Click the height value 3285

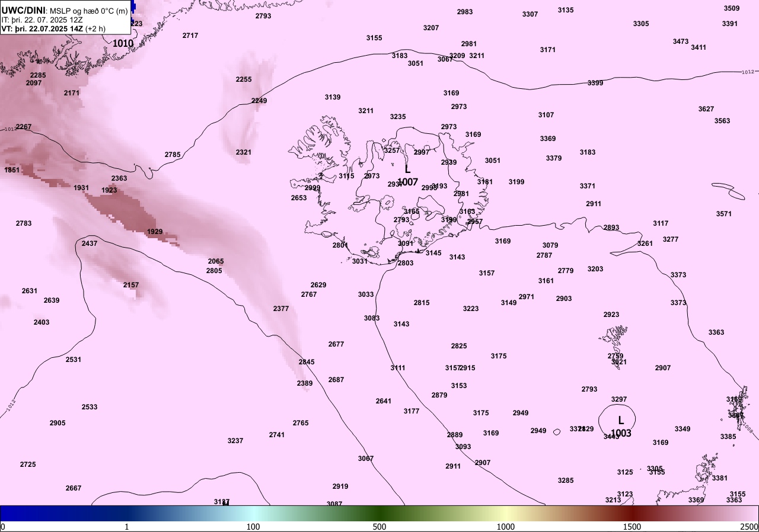pyautogui.click(x=566, y=480)
